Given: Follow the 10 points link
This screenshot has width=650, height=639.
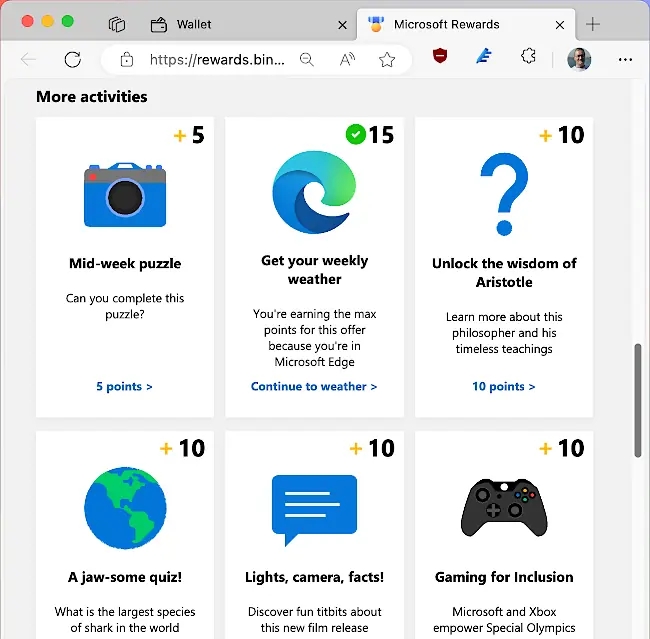Looking at the screenshot, I should point(504,386).
